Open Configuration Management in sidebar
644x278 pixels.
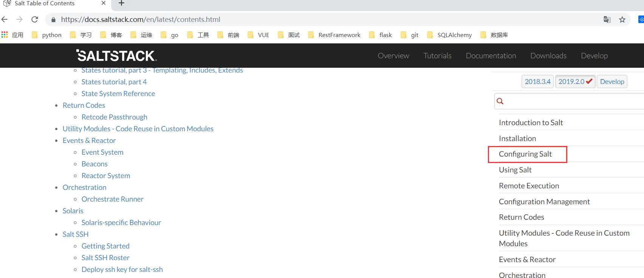coord(544,202)
